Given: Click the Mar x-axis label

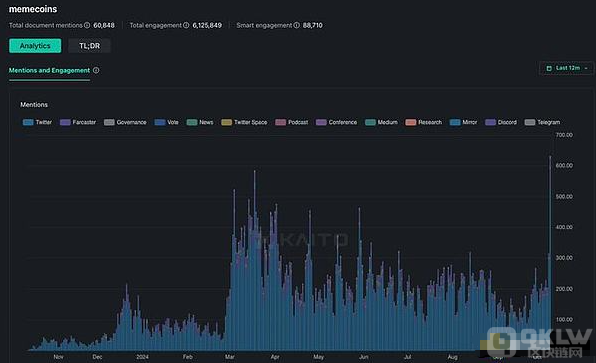Looking at the screenshot, I should [230, 357].
